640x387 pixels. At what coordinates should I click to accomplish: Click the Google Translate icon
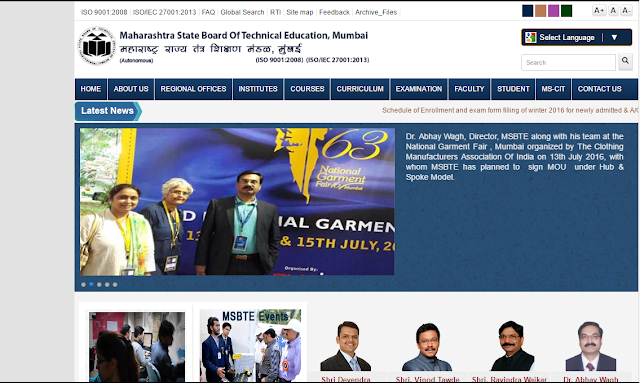tap(531, 38)
